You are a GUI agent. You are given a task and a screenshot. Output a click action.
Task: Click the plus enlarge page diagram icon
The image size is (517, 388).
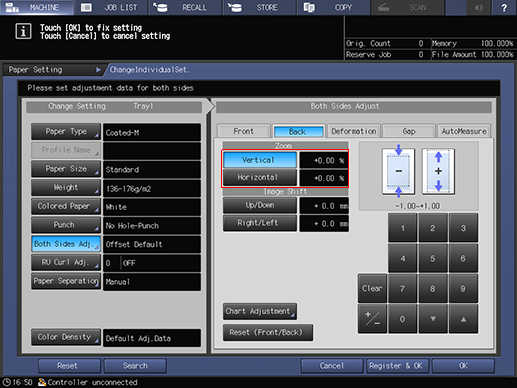point(439,171)
